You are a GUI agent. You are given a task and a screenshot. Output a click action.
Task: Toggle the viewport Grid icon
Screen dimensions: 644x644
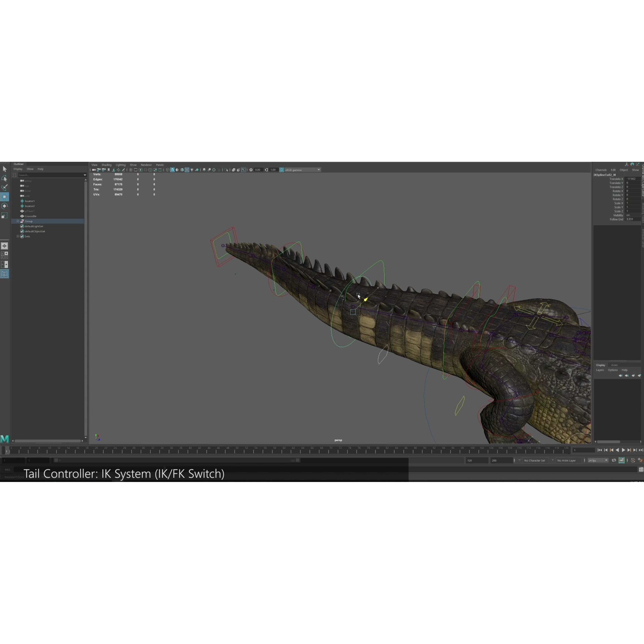[x=131, y=170]
